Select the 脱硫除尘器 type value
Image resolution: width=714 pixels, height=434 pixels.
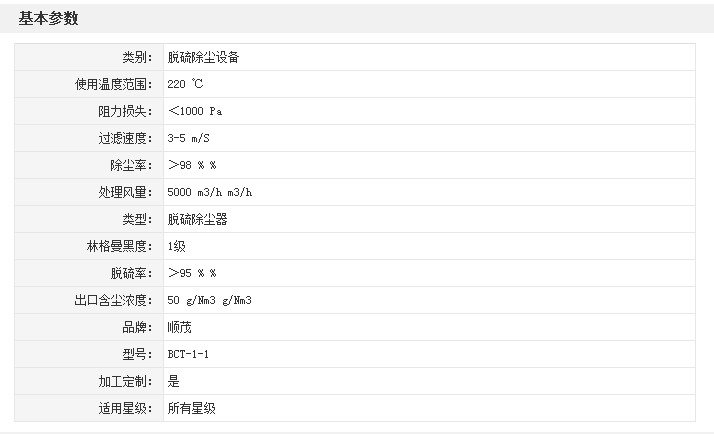tap(197, 219)
